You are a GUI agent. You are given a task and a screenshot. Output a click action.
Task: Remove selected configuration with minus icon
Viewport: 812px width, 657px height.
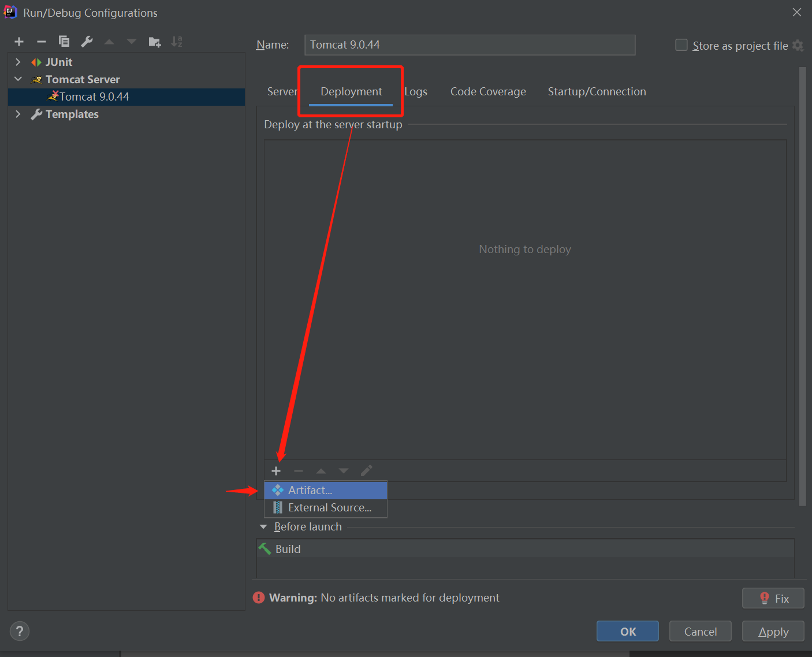42,42
